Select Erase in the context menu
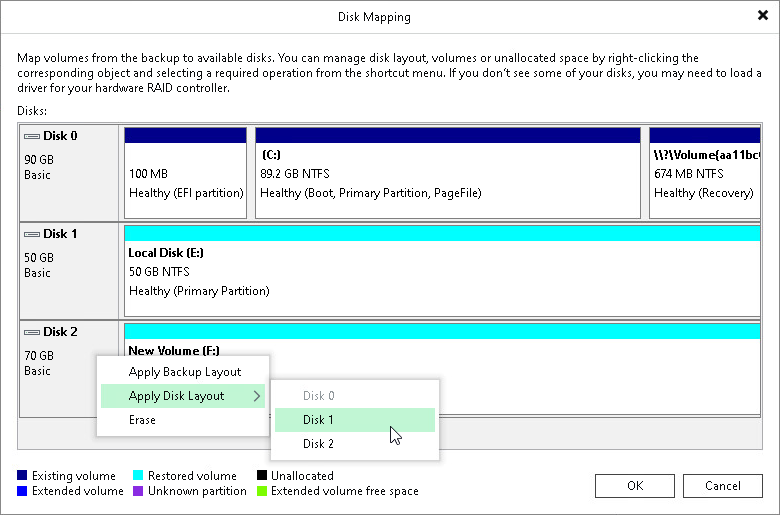Screen dimensions: 780x515 tap(183, 419)
